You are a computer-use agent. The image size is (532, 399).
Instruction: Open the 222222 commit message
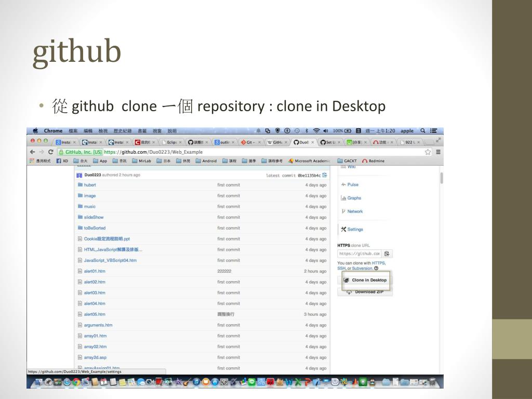pos(224,271)
